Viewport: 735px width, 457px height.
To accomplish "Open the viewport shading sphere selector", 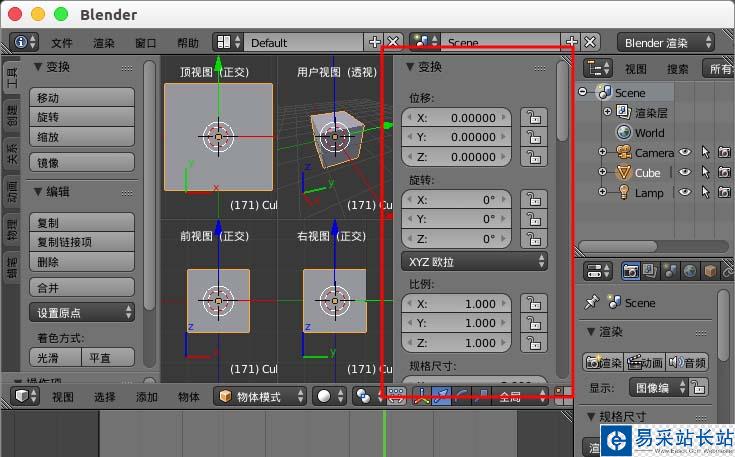I will click(330, 396).
